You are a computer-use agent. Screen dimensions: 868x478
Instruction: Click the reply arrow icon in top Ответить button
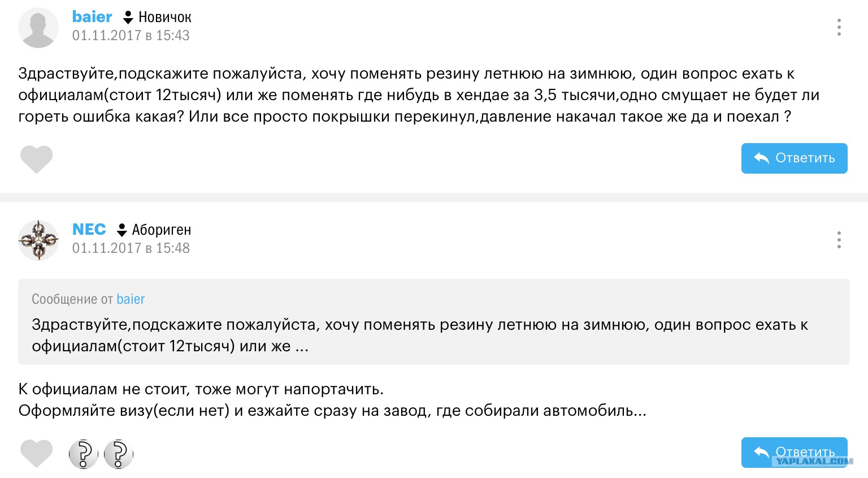pyautogui.click(x=761, y=158)
